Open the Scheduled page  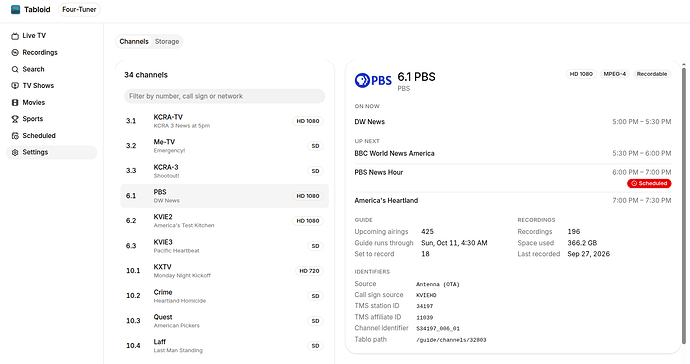[51, 136]
